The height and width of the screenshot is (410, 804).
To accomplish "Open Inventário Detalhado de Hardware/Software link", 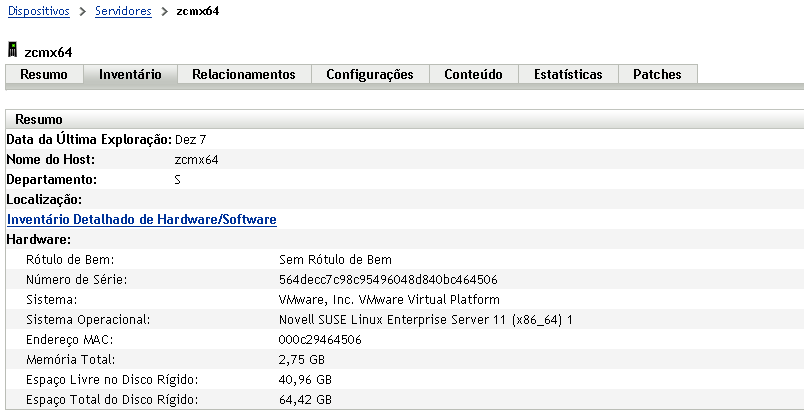I will point(142,219).
